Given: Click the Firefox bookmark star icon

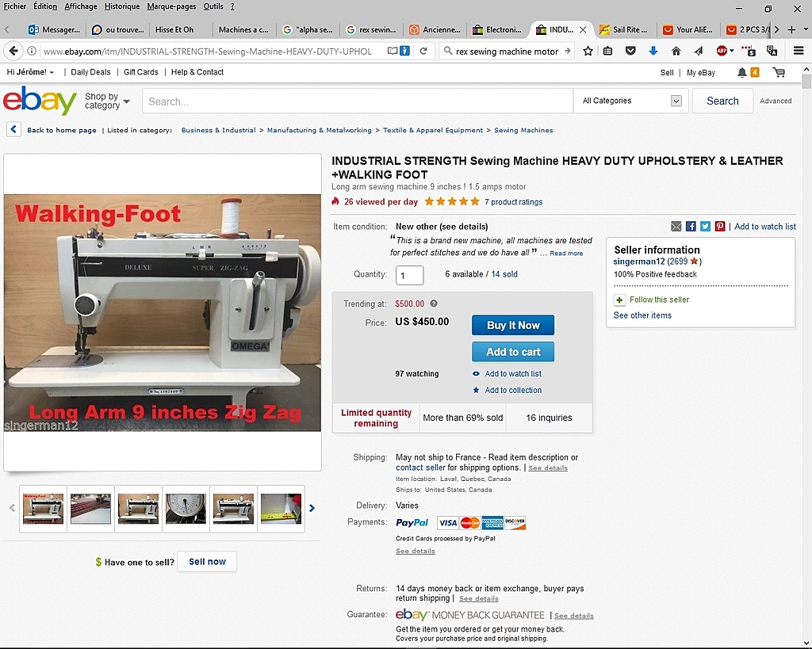Looking at the screenshot, I should 588,51.
